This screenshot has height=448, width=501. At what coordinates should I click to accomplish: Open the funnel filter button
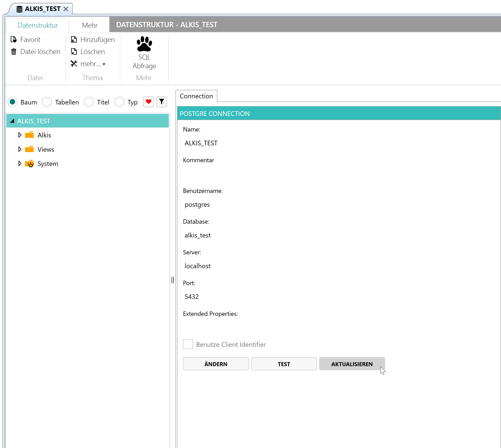[162, 102]
